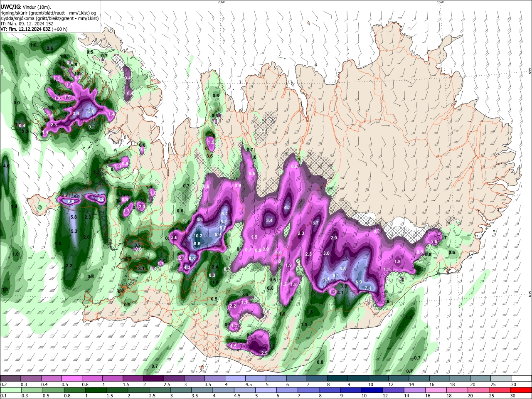Click the dark teal 8 swatch in top legend row

point(337,379)
